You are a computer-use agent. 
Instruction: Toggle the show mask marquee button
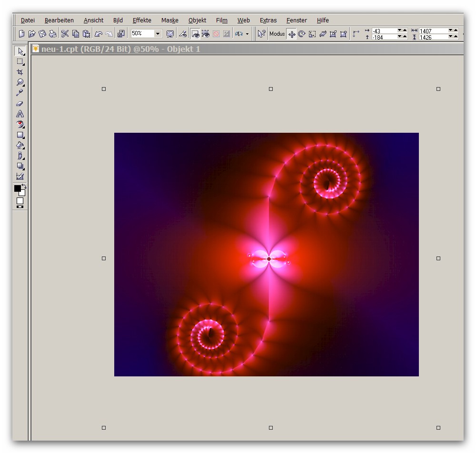coord(195,34)
